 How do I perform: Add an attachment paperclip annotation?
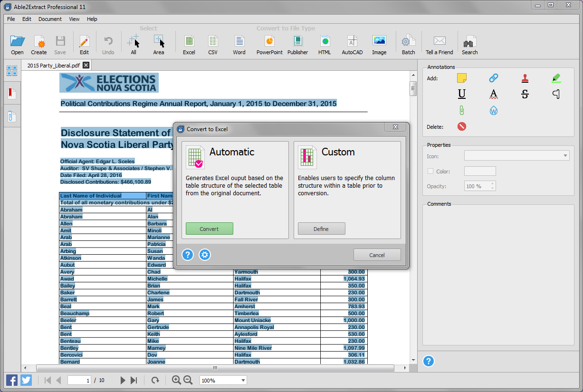point(462,111)
